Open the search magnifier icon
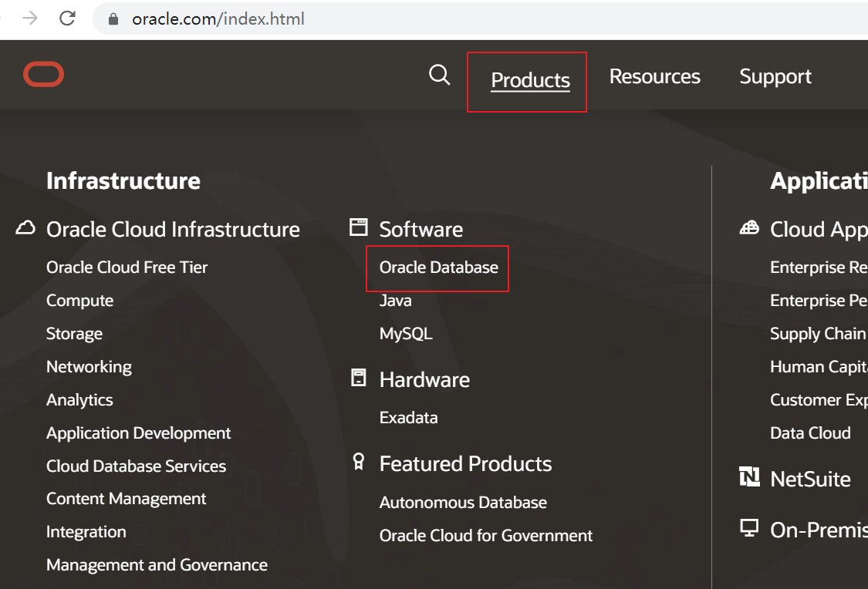The width and height of the screenshot is (868, 589). (439, 75)
